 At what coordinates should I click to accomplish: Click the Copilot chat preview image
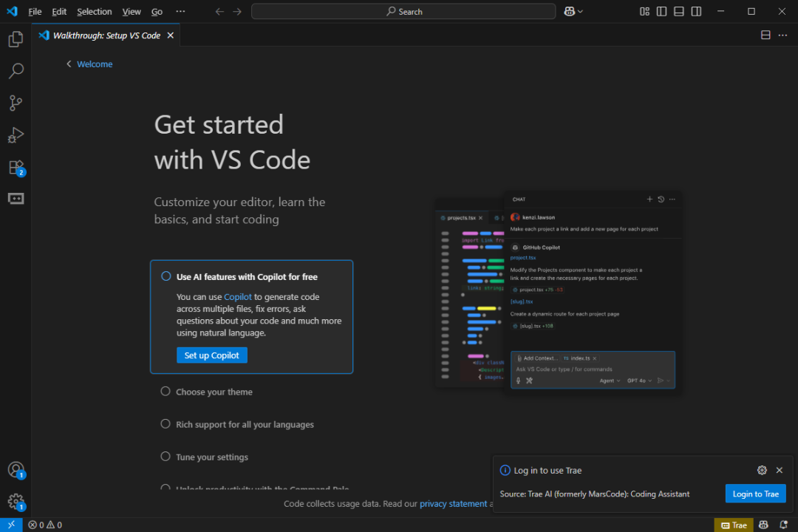[559, 292]
